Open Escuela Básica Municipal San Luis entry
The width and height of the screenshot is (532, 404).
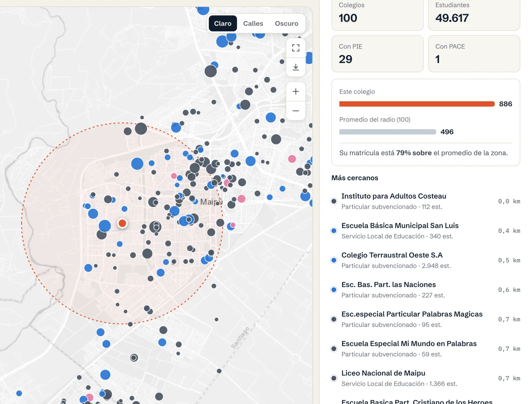[x=426, y=231]
